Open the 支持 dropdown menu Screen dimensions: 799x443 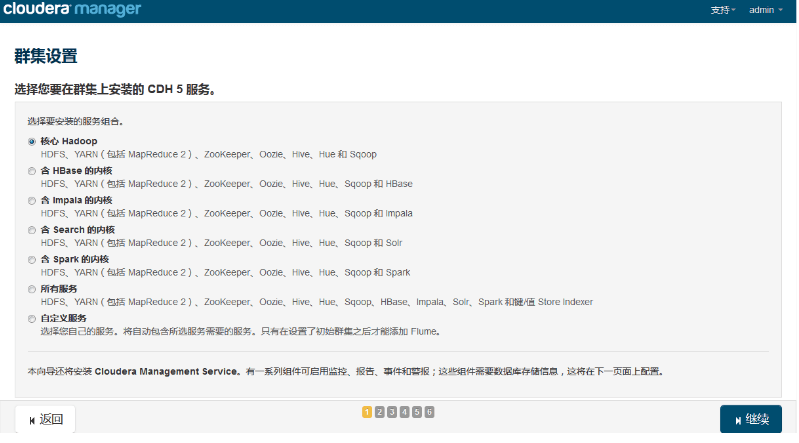click(x=722, y=10)
